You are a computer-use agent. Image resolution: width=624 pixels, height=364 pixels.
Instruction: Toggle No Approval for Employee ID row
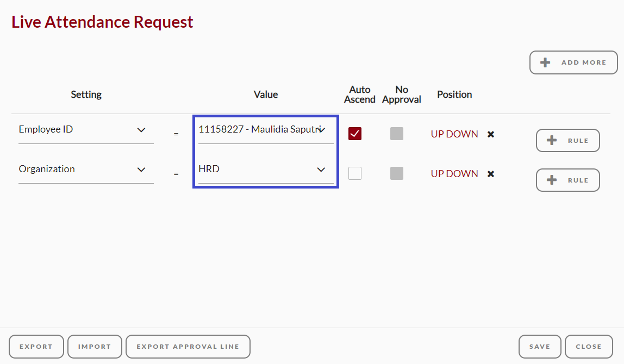point(397,134)
